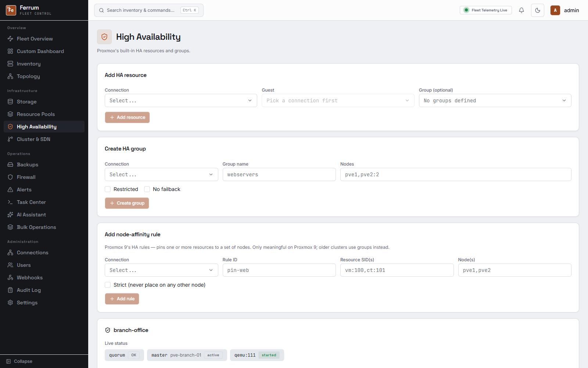Click the quorum OK status chip
Viewport: 588px width, 368px height.
[x=124, y=355]
